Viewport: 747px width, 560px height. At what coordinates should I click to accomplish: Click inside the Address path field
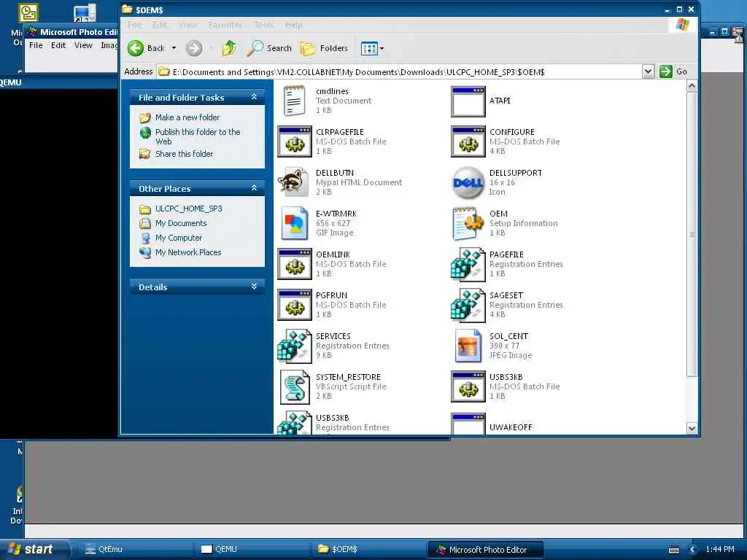tap(399, 72)
